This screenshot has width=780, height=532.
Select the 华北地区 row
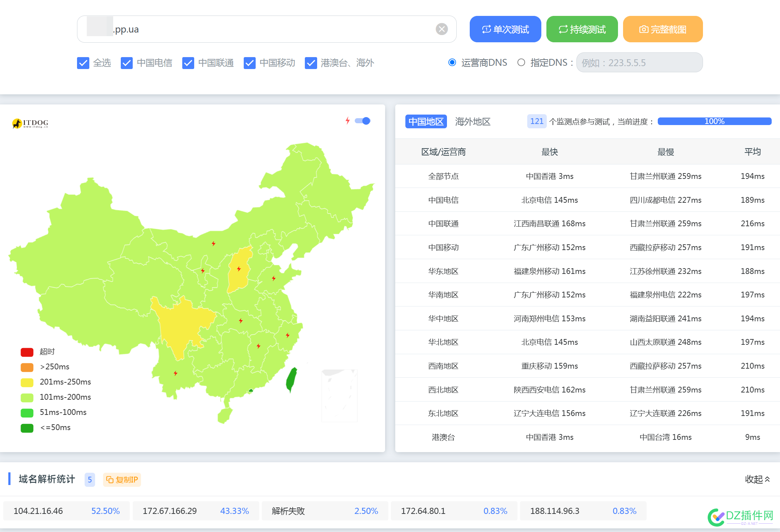pos(588,342)
